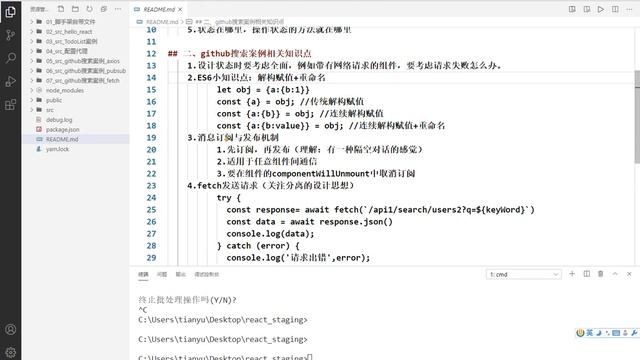Image resolution: width=640 pixels, height=360 pixels.
Task: Open the Run and Debug view
Action: pos(11,81)
